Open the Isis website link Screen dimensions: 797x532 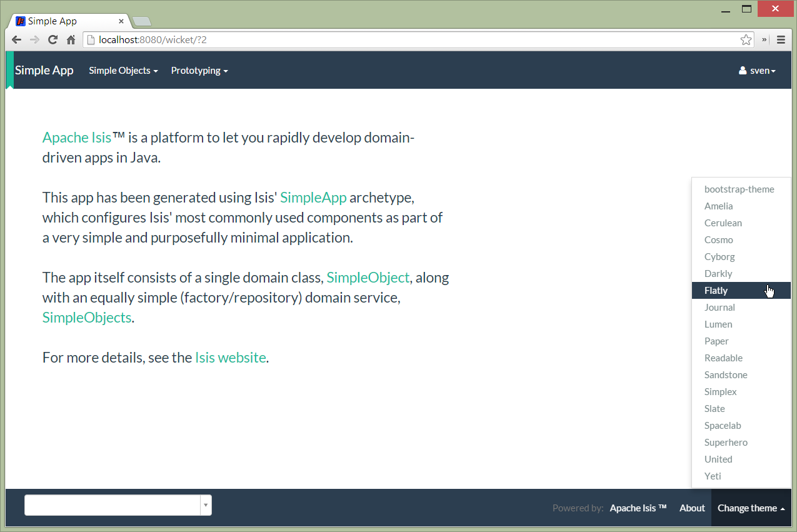(x=231, y=358)
